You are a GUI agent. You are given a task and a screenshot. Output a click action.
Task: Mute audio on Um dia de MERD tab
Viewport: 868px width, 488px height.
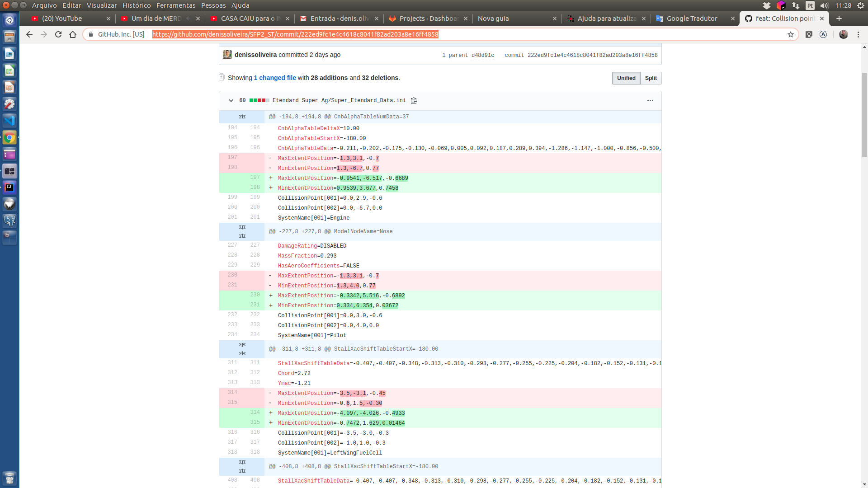[x=188, y=19]
